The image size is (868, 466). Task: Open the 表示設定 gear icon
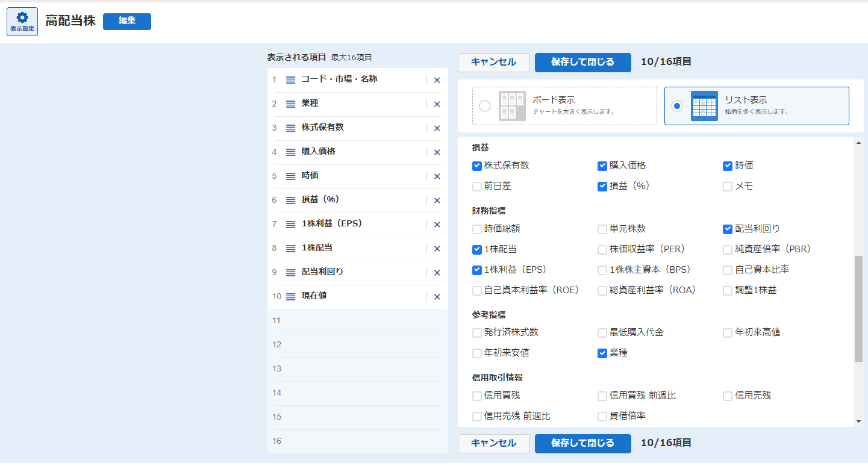pos(22,22)
